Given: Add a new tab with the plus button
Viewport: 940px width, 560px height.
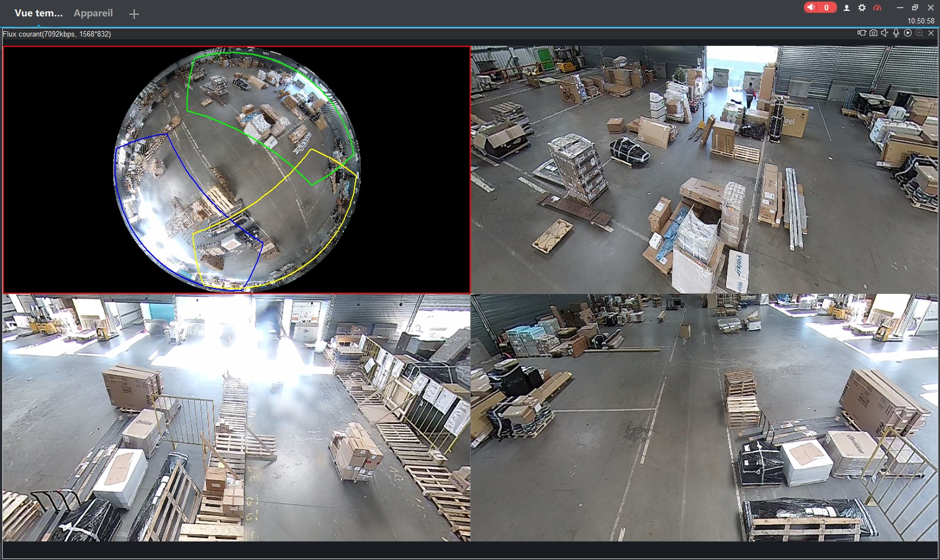Looking at the screenshot, I should coord(134,14).
